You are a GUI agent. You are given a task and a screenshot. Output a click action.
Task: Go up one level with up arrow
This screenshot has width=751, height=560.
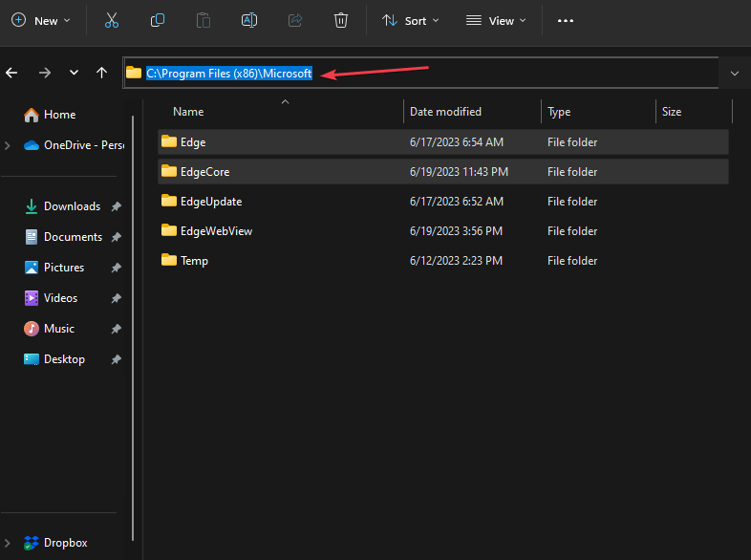point(101,73)
